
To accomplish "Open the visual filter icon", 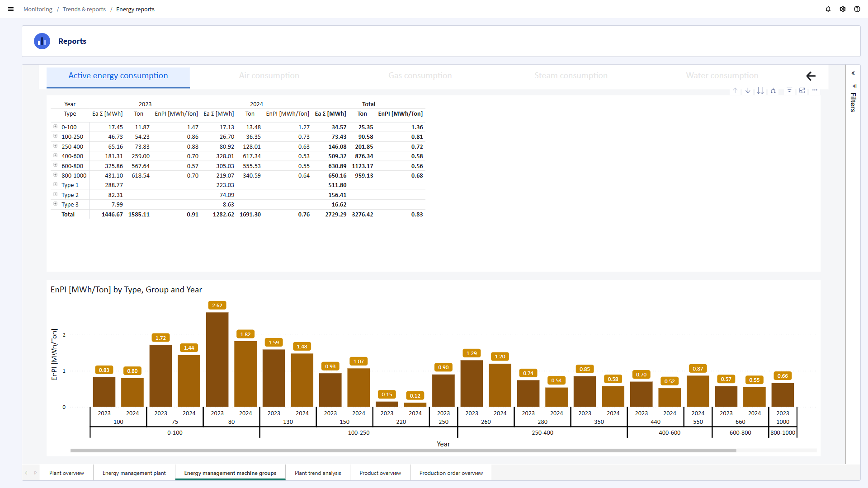I will 789,90.
